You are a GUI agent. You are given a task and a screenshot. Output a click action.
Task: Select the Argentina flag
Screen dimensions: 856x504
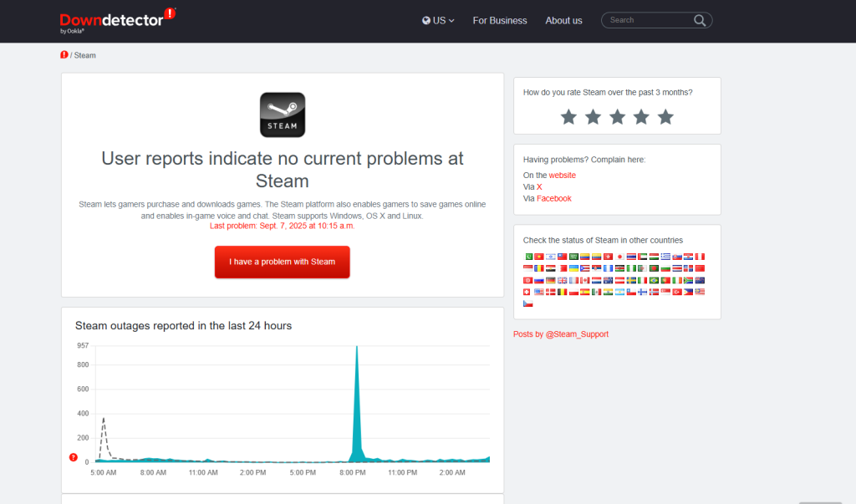click(619, 292)
